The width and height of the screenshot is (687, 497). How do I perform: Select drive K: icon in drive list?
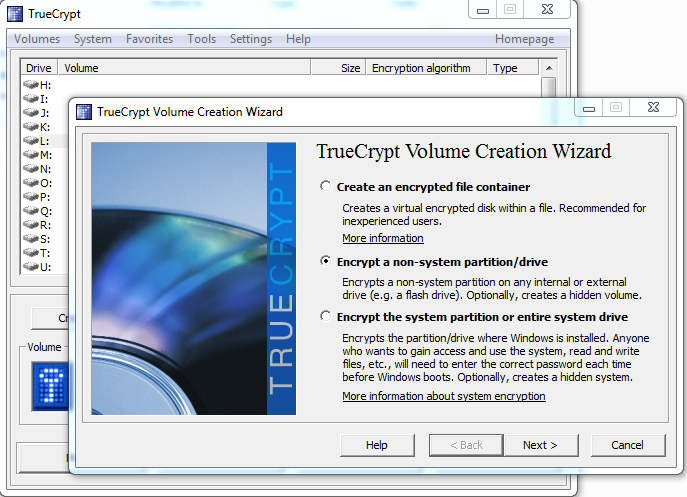tap(31, 126)
